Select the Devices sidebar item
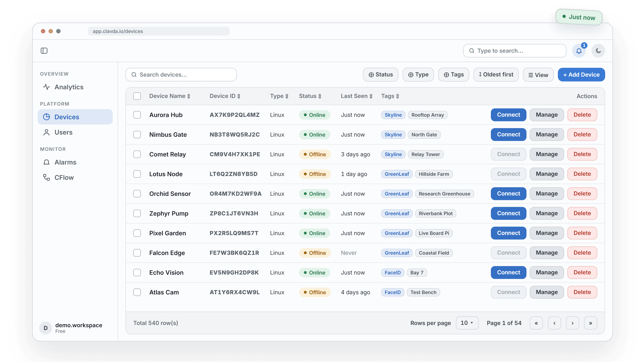 tap(75, 117)
